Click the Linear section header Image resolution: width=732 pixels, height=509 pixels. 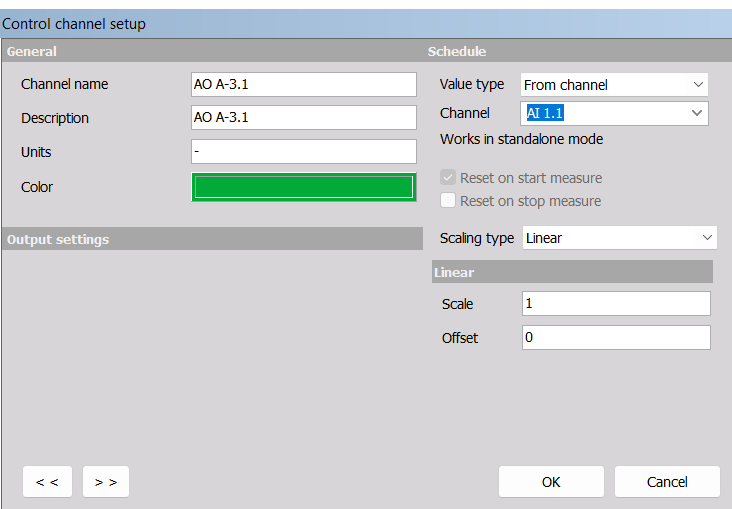point(572,272)
